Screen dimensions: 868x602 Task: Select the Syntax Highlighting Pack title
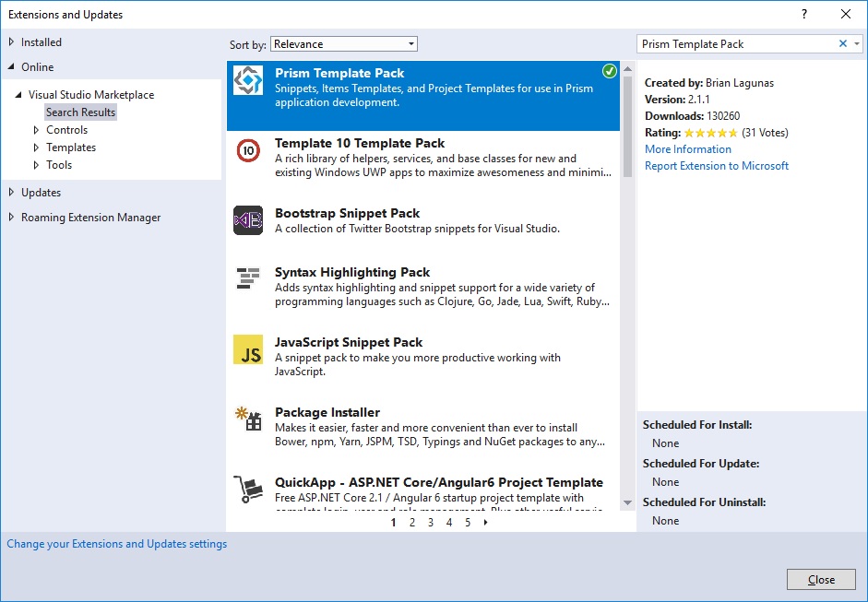pyautogui.click(x=352, y=272)
